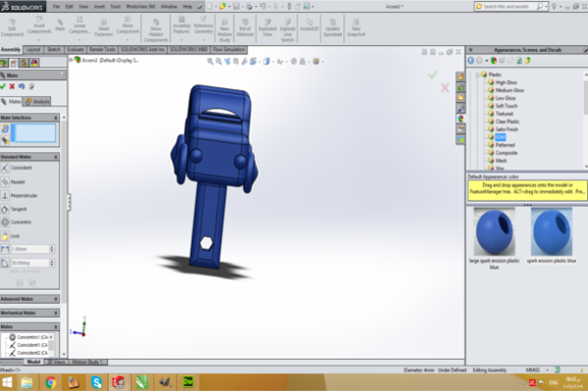Click the Smart Fasteners tool
588x392 pixels.
[x=104, y=28]
